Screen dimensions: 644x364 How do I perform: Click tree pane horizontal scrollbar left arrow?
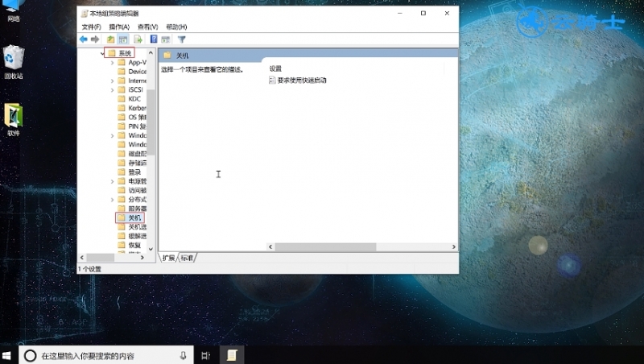(82, 258)
